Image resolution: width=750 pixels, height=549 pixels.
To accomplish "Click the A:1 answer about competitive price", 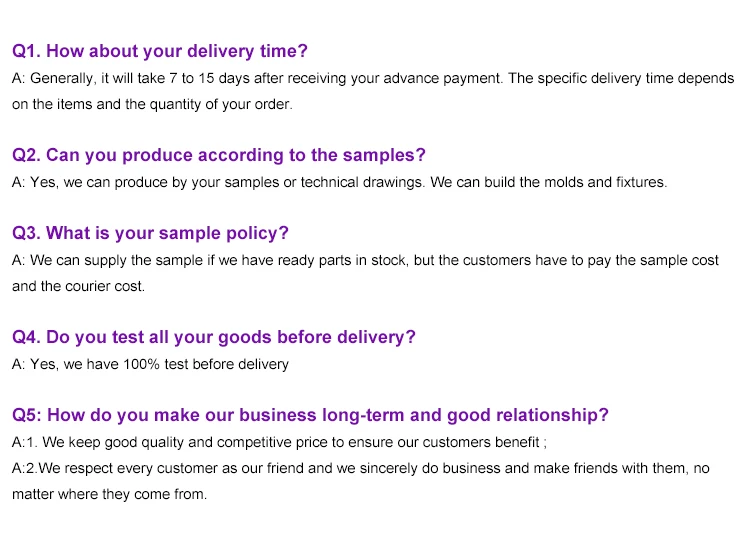I will point(279,442).
